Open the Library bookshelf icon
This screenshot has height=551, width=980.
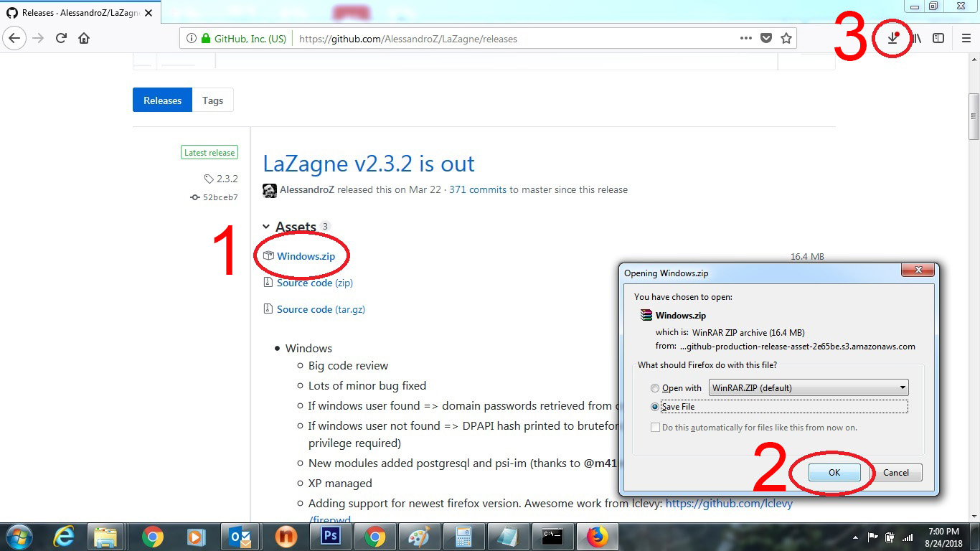(x=916, y=38)
